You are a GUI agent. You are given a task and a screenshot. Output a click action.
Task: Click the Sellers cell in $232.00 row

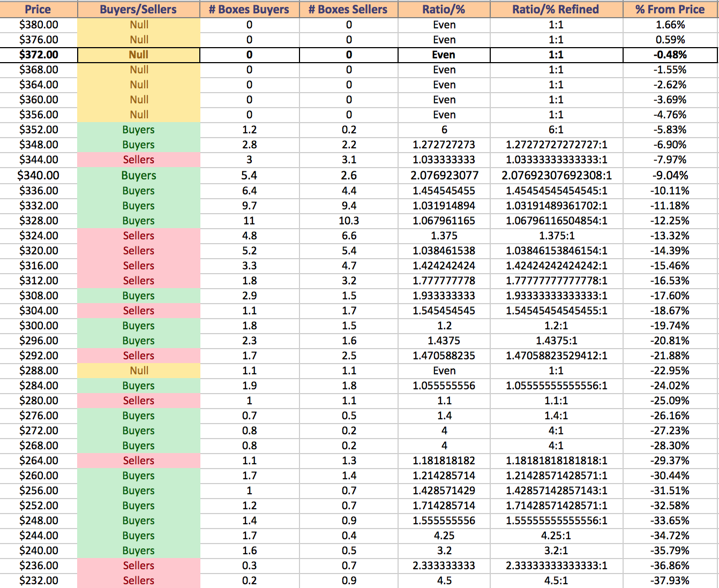click(x=139, y=581)
